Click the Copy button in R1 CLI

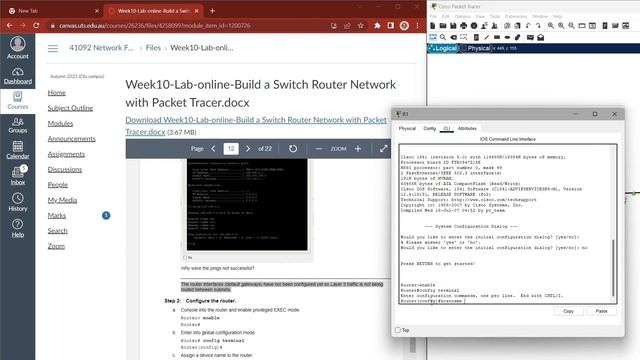pyautogui.click(x=568, y=311)
